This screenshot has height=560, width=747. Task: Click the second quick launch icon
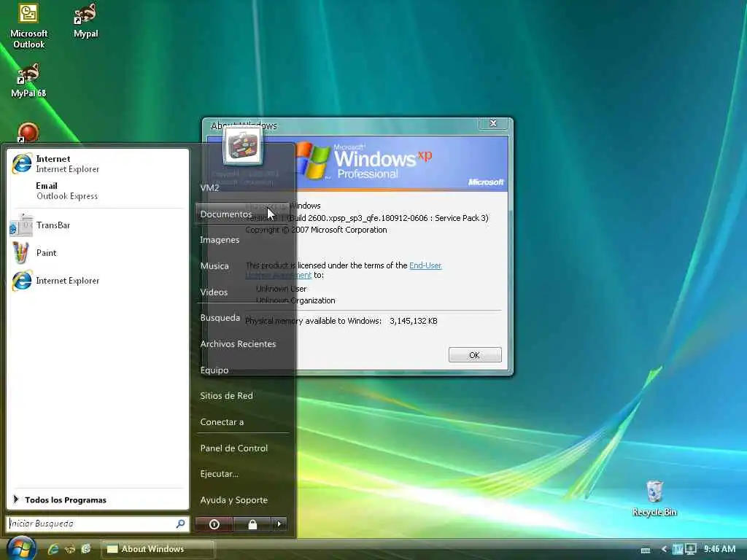69,549
